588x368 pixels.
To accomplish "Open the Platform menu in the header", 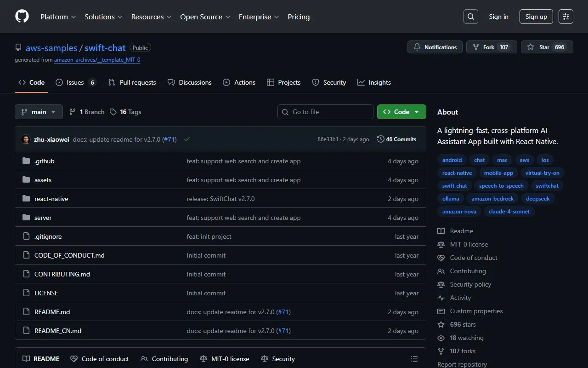I will 58,17.
